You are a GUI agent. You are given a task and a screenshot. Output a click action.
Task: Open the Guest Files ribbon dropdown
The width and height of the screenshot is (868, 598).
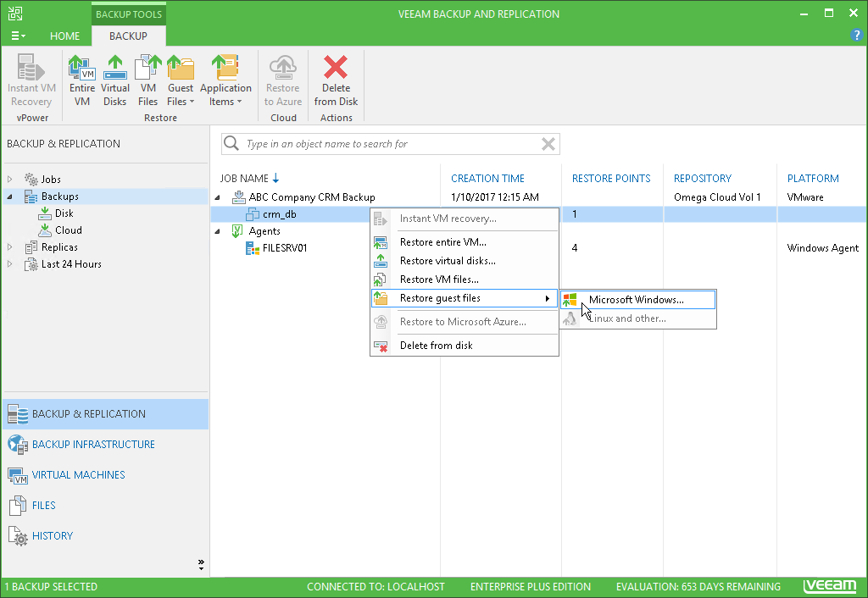[181, 80]
